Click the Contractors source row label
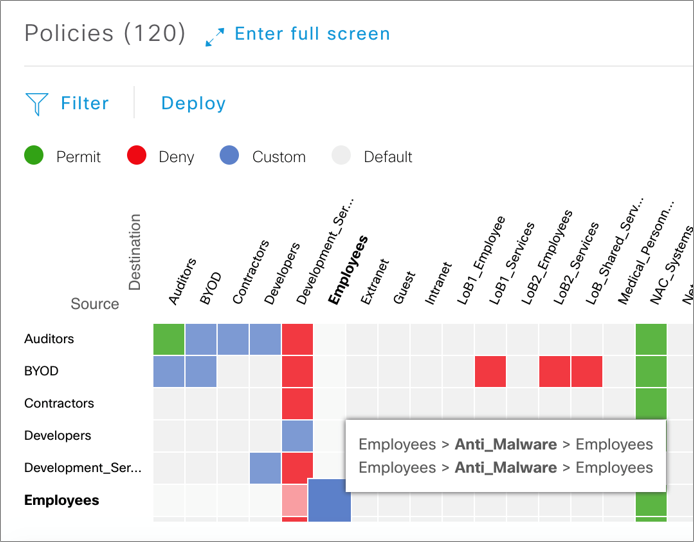 click(x=59, y=403)
